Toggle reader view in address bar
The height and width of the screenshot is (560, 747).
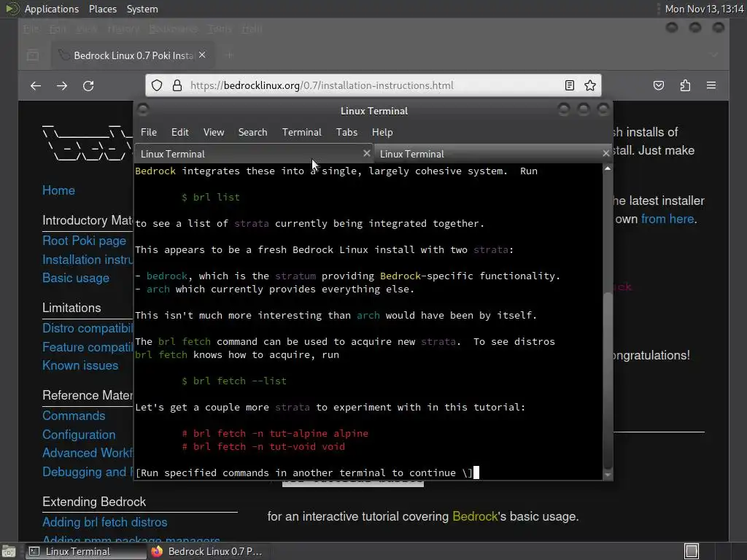(569, 85)
